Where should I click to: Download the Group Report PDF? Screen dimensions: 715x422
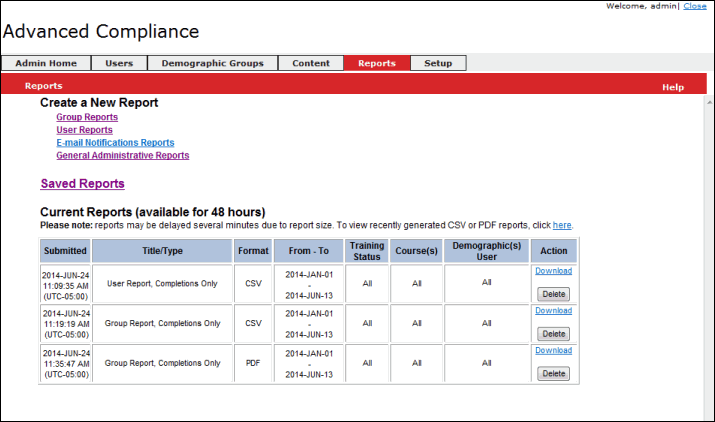(x=553, y=350)
